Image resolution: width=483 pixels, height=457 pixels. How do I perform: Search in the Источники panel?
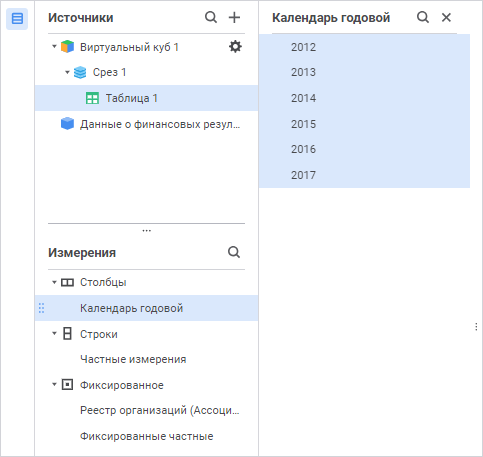click(x=211, y=17)
